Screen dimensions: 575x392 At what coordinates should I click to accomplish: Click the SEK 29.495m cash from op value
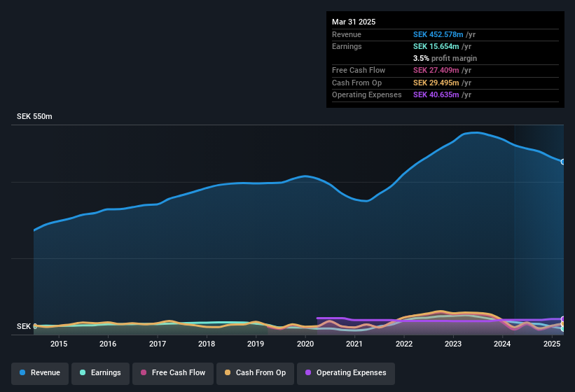(436, 83)
